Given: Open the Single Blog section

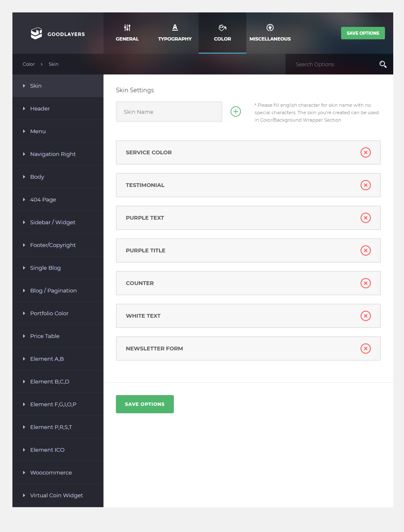Looking at the screenshot, I should 58,268.
